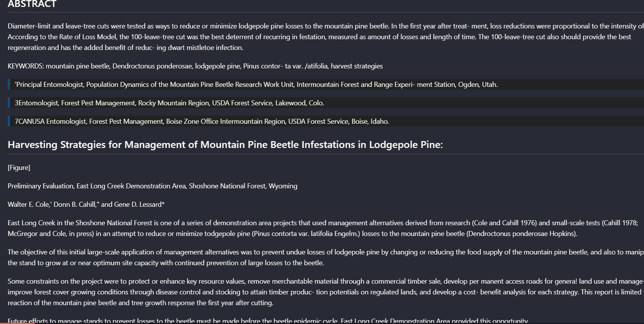Click the 7CANUSA Entomologist Boise quote block
Screen dimensions: 644x324
pos(326,121)
